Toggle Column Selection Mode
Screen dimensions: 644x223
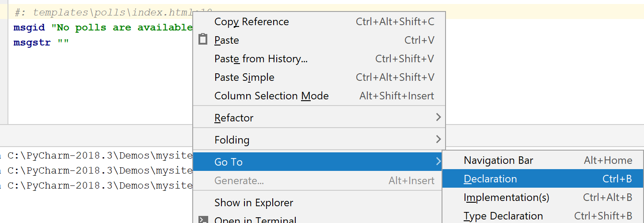coord(271,96)
